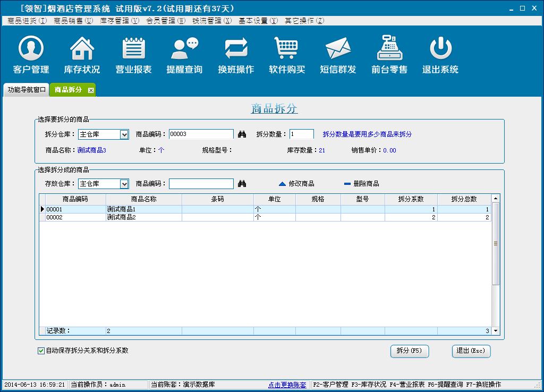The height and width of the screenshot is (392, 544).
Task: Expand the 拆分仓库 dropdown
Action: click(124, 135)
